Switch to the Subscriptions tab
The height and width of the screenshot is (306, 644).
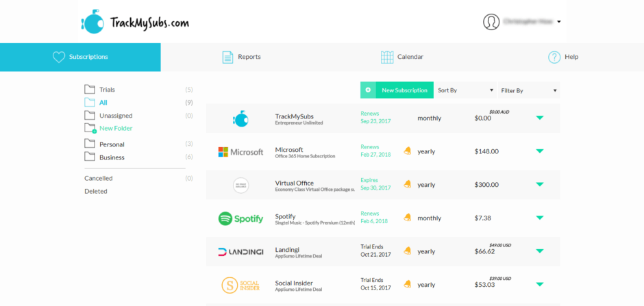coord(80,57)
